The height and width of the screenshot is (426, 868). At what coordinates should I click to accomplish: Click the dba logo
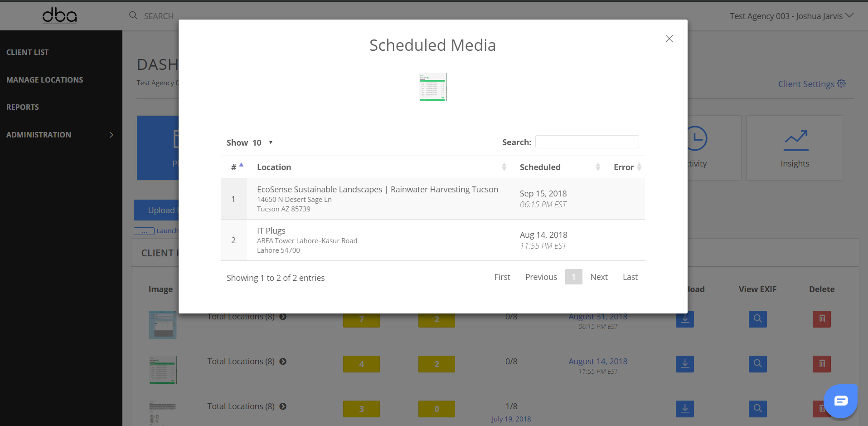[x=59, y=15]
